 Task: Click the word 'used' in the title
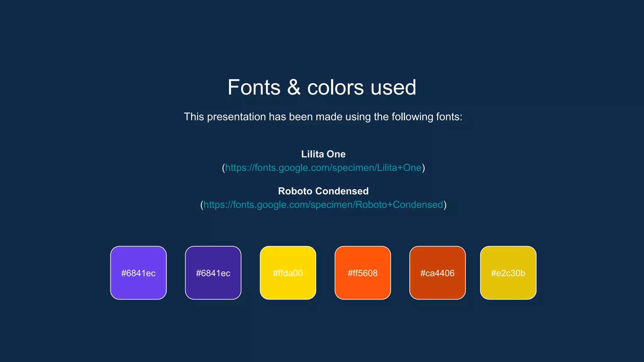pyautogui.click(x=393, y=87)
